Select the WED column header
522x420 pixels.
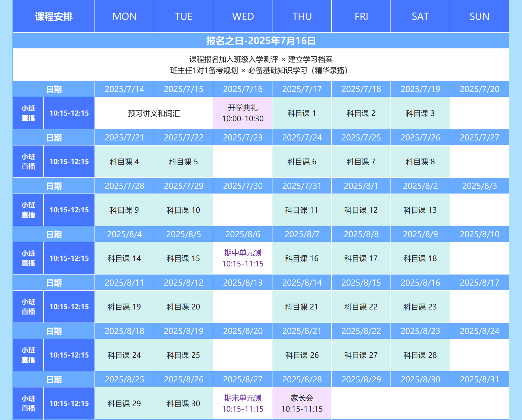243,16
